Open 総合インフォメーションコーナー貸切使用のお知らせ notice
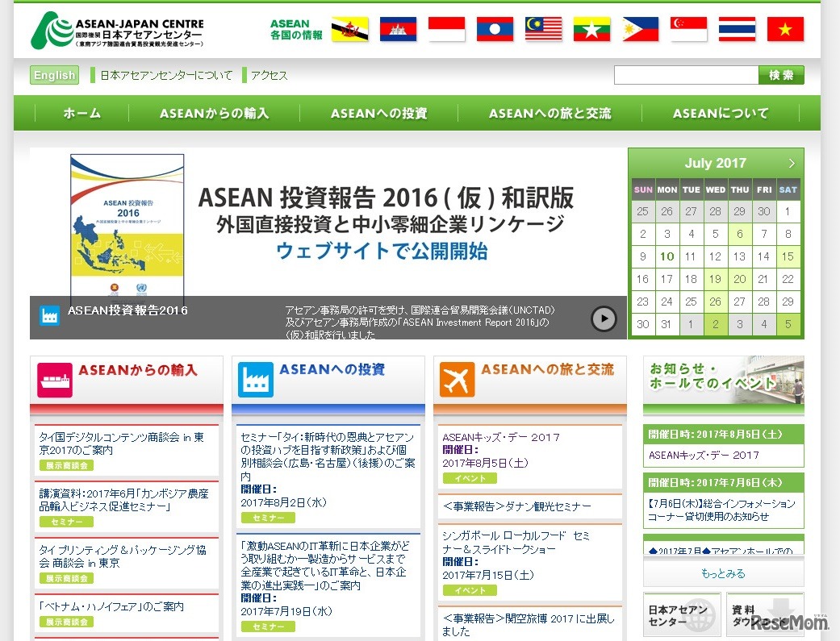The image size is (840, 641). [721, 510]
